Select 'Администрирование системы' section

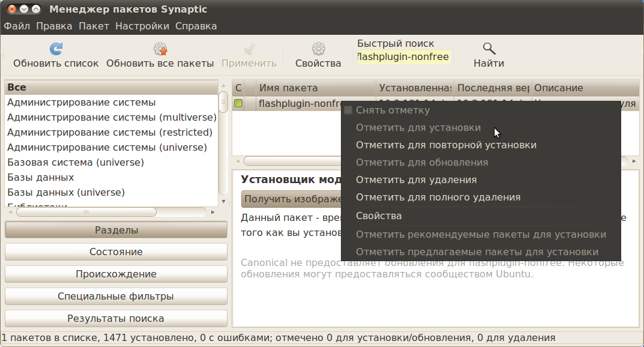[x=111, y=102]
